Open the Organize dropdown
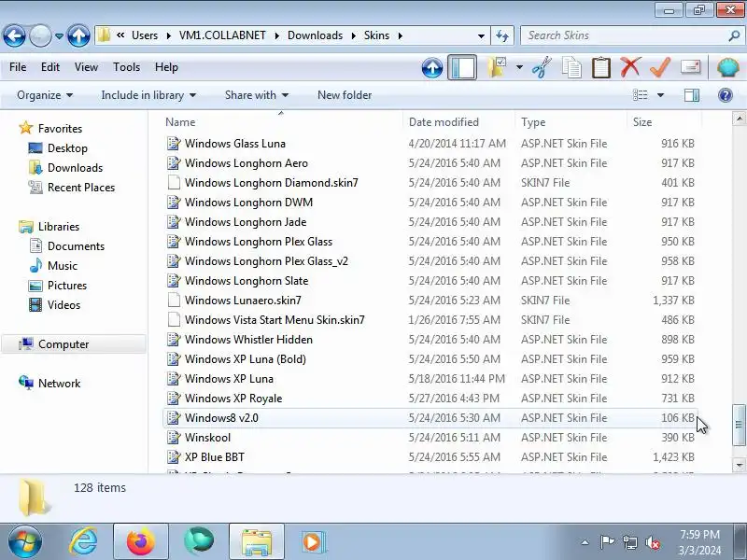This screenshot has width=747, height=560. (45, 95)
